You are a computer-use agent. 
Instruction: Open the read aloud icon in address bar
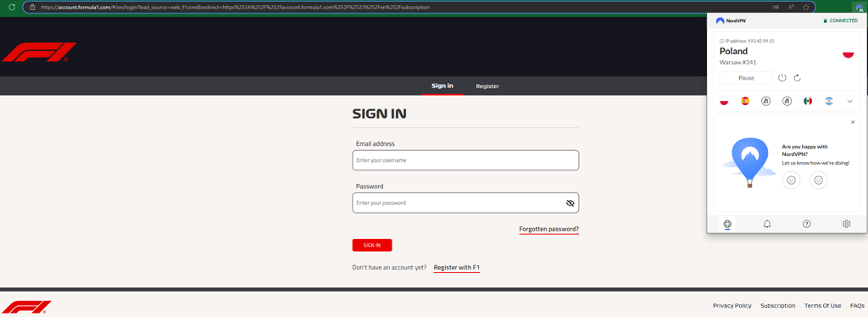tap(791, 7)
